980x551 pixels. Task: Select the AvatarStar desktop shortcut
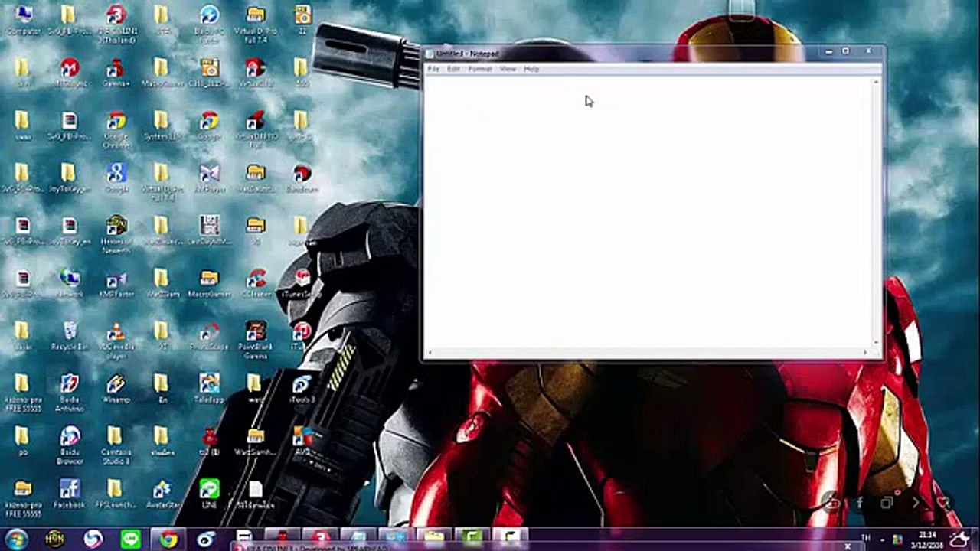point(162,494)
